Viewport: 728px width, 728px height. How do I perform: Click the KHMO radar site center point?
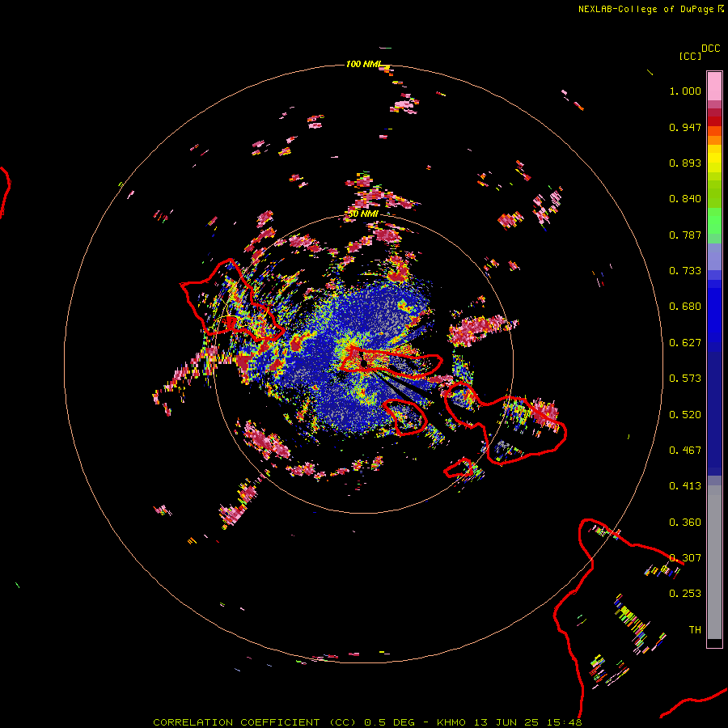coord(363,363)
